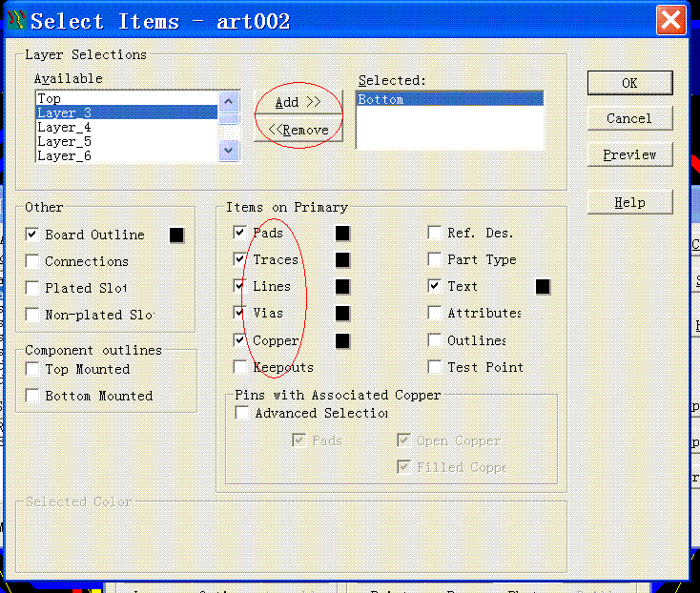Image resolution: width=700 pixels, height=593 pixels.
Task: Enable the Part Type checkbox
Action: (434, 259)
